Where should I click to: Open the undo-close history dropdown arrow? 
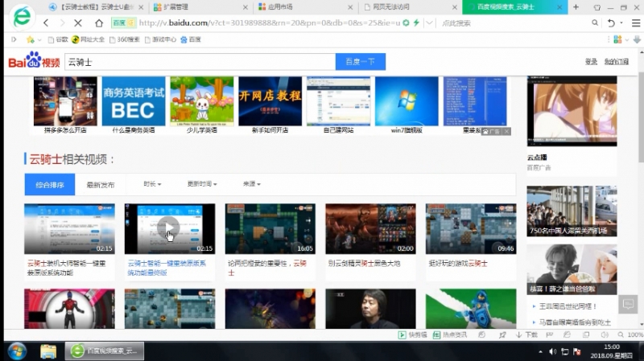point(621,23)
